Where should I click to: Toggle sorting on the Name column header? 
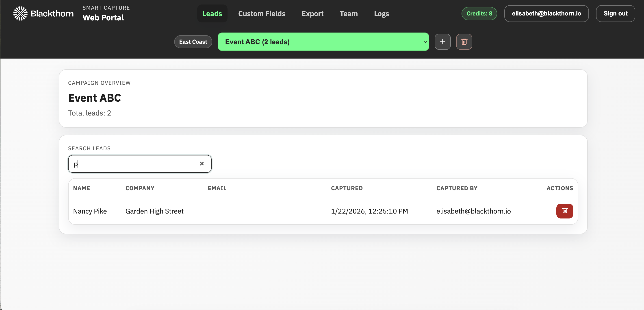click(82, 188)
